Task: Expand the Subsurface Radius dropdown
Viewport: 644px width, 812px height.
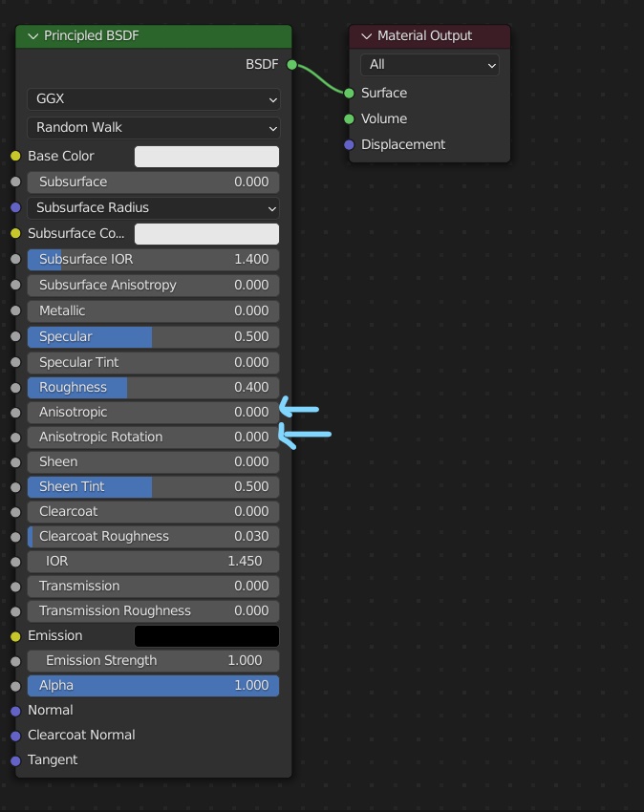Action: coord(154,207)
